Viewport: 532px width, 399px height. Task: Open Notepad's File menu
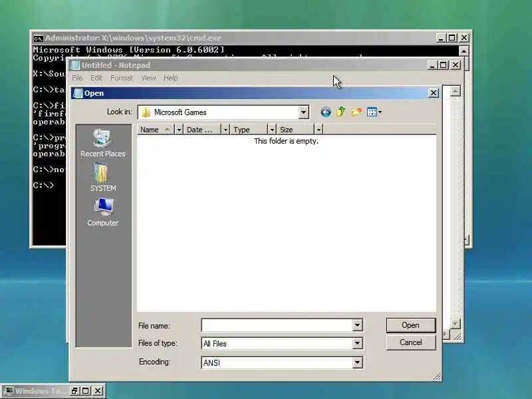coord(77,78)
